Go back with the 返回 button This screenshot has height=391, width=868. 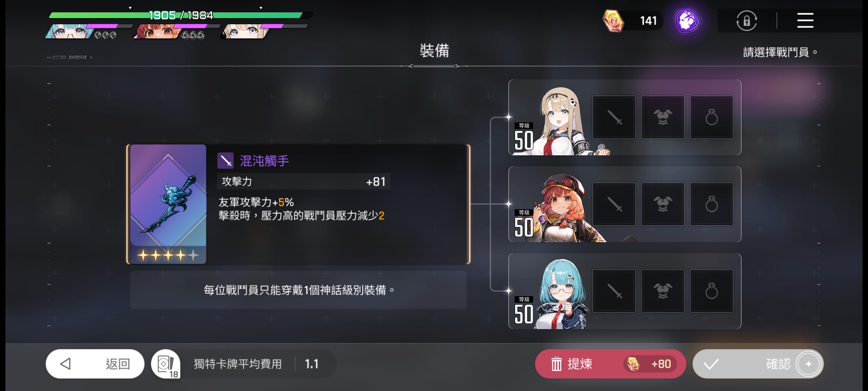[95, 364]
